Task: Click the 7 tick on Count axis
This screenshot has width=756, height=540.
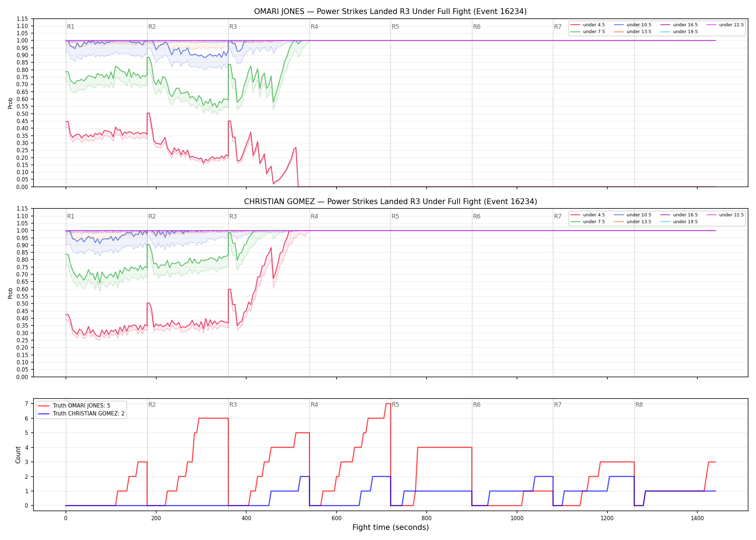Action: pyautogui.click(x=26, y=404)
